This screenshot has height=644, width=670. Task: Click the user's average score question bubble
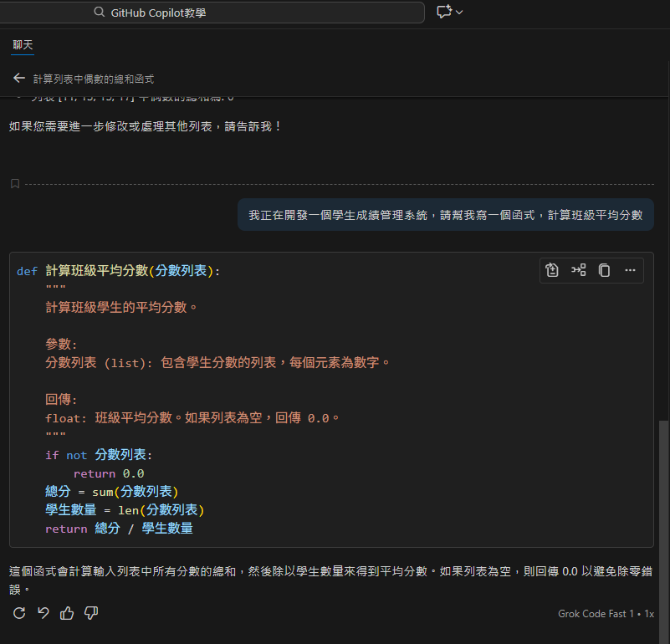(x=445, y=214)
